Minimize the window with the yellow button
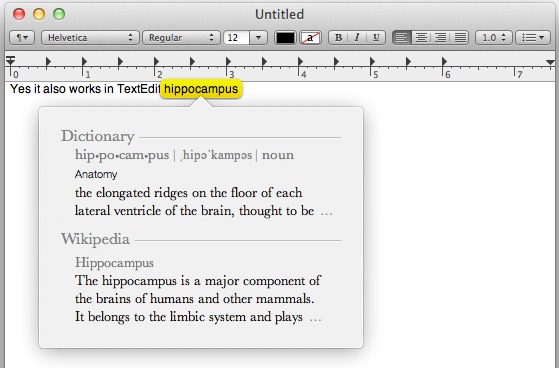This screenshot has height=368, width=559. click(39, 14)
